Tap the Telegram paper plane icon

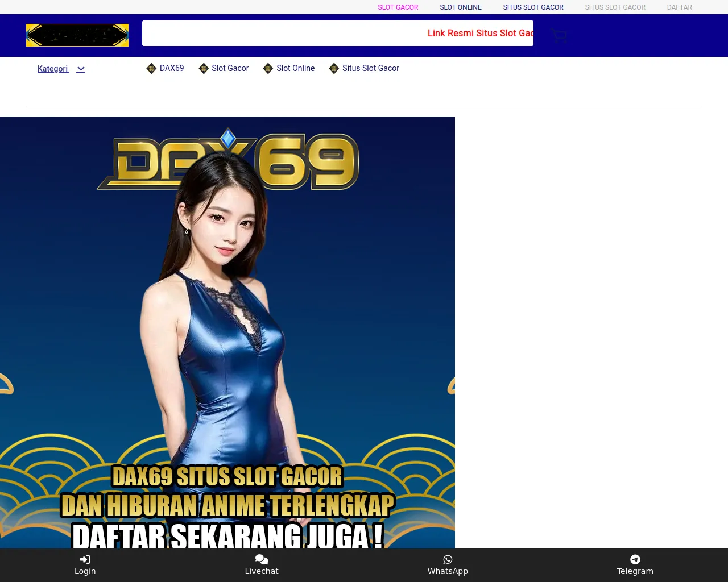pos(635,559)
